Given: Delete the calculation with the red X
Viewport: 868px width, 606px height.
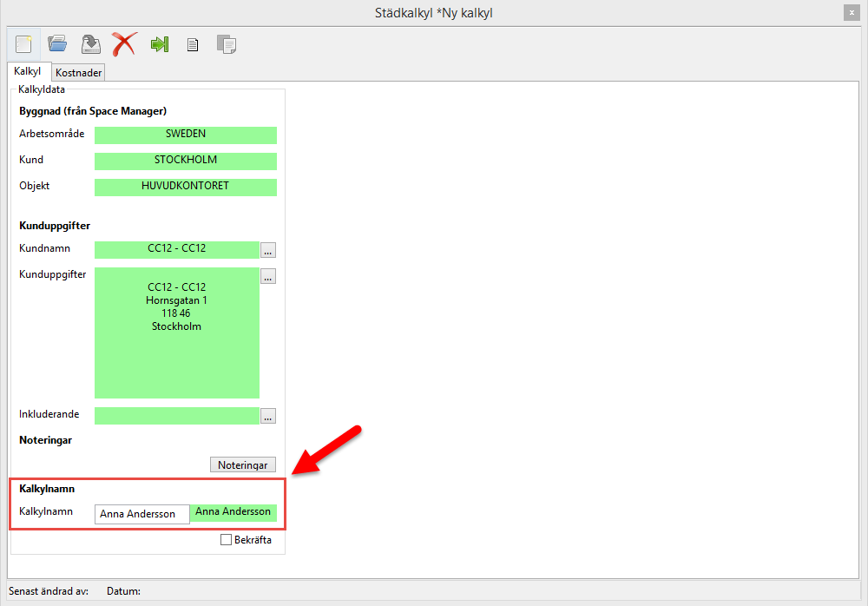Looking at the screenshot, I should pyautogui.click(x=124, y=44).
